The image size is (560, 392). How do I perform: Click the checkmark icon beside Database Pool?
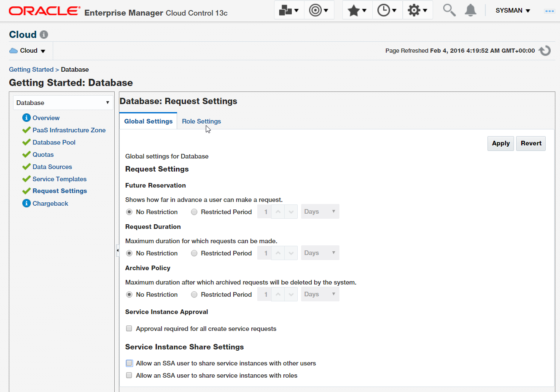[x=27, y=142]
